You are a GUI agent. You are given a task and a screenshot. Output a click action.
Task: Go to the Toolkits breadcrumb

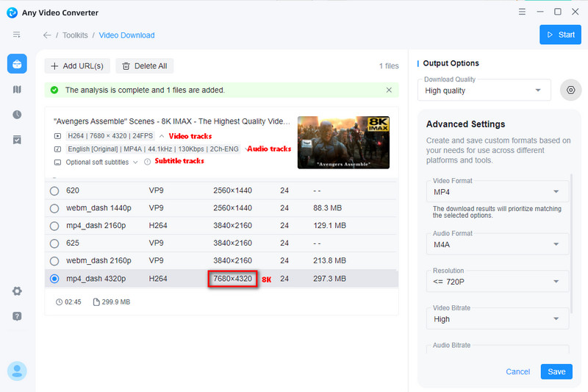pos(75,35)
